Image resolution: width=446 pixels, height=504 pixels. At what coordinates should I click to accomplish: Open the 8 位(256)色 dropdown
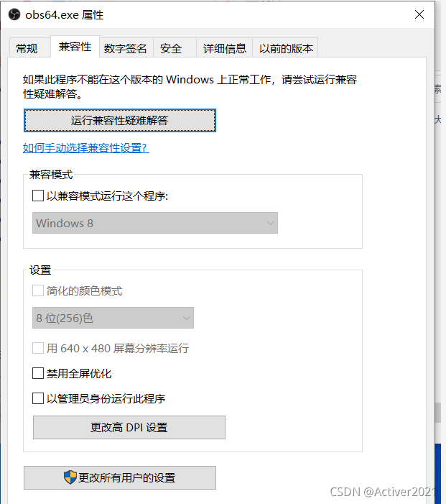coord(113,318)
